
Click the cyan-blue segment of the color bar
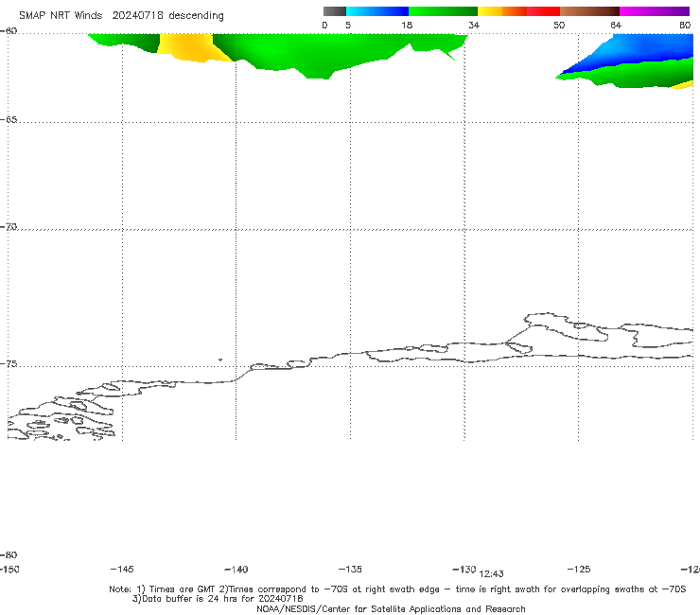(x=377, y=11)
